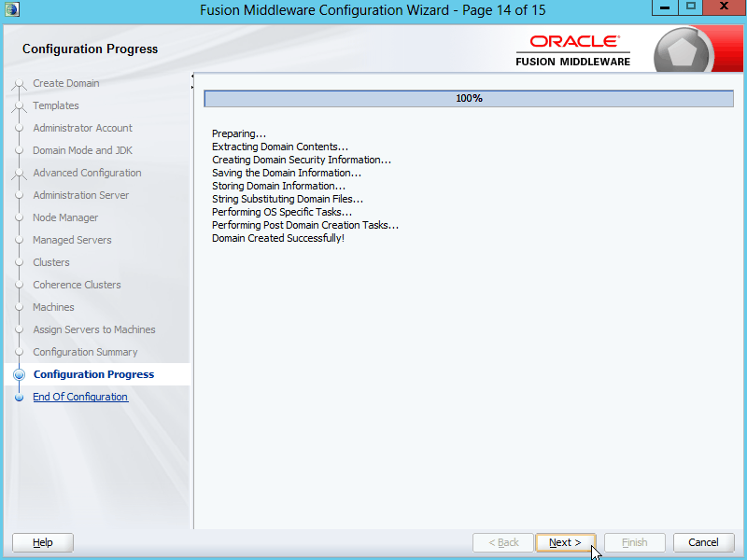Maximize the Configuration Wizard window

pos(691,8)
